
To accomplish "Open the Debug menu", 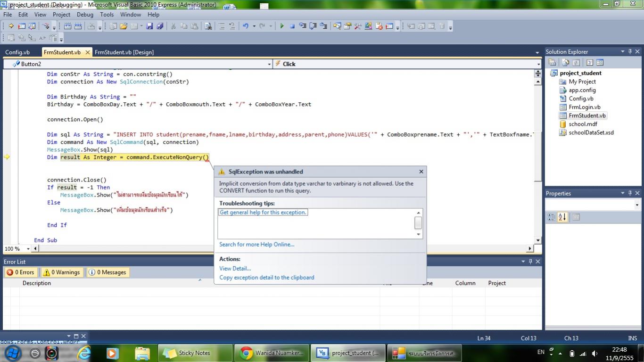I will tap(85, 14).
